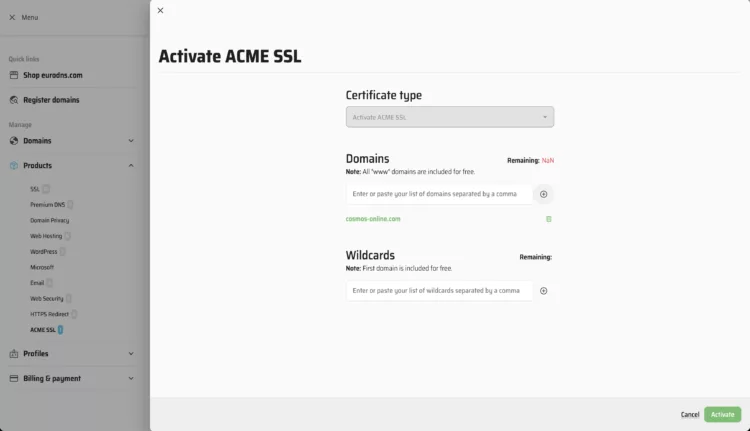Click the Domains globe icon
This screenshot has height=431, width=750.
click(x=14, y=141)
